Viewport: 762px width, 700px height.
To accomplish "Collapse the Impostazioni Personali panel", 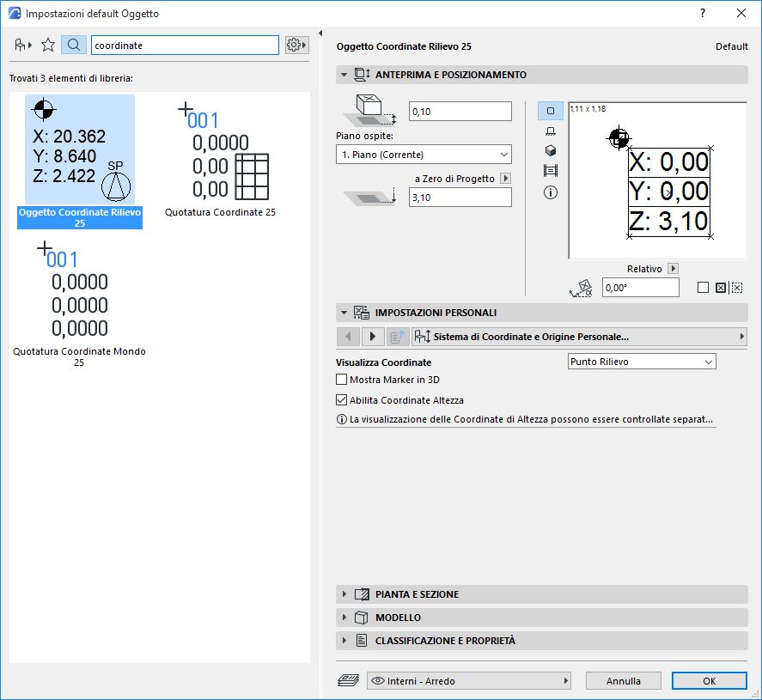I will (x=344, y=313).
